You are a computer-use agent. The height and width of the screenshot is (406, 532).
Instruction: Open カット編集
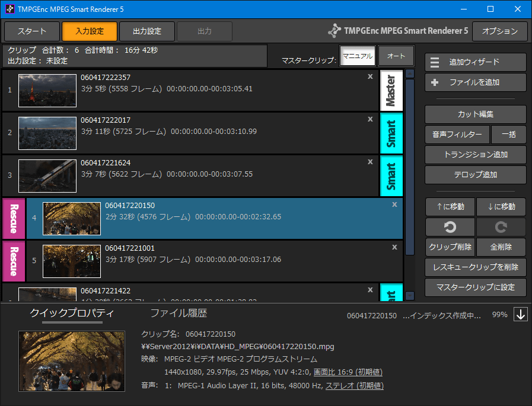[475, 114]
